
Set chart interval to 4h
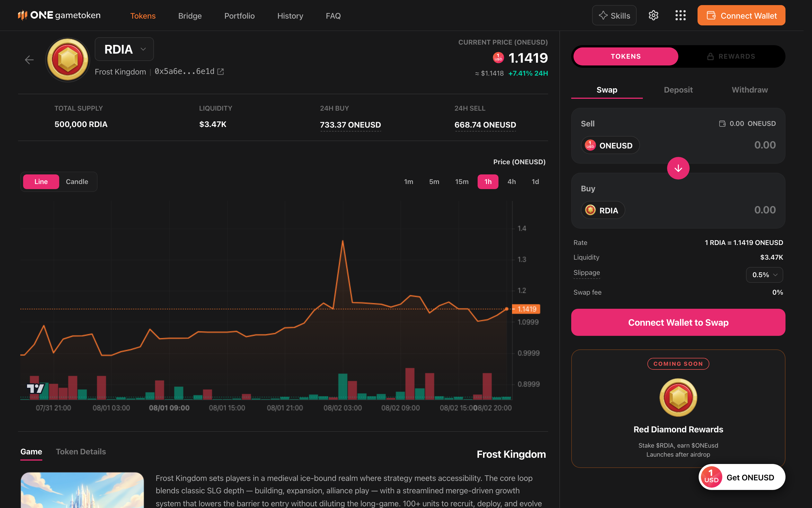click(511, 182)
